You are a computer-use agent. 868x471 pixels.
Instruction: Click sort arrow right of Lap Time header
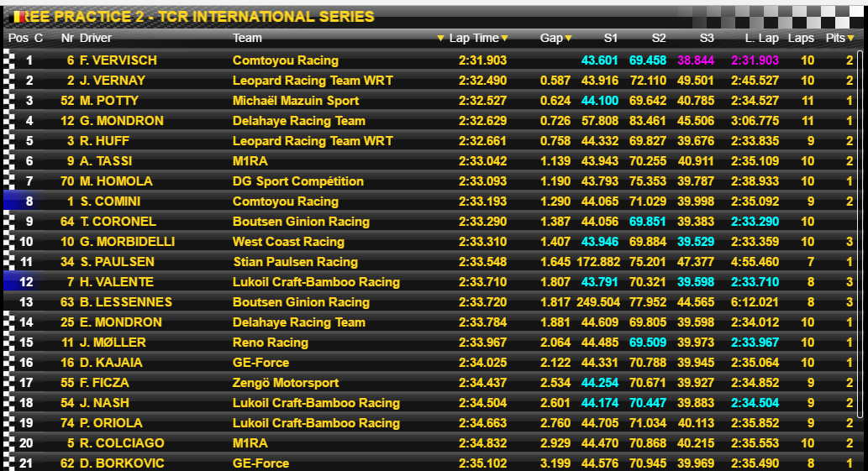(505, 38)
